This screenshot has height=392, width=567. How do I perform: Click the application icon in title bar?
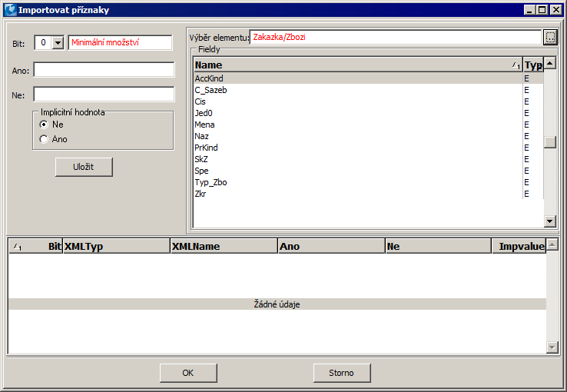[x=11, y=10]
